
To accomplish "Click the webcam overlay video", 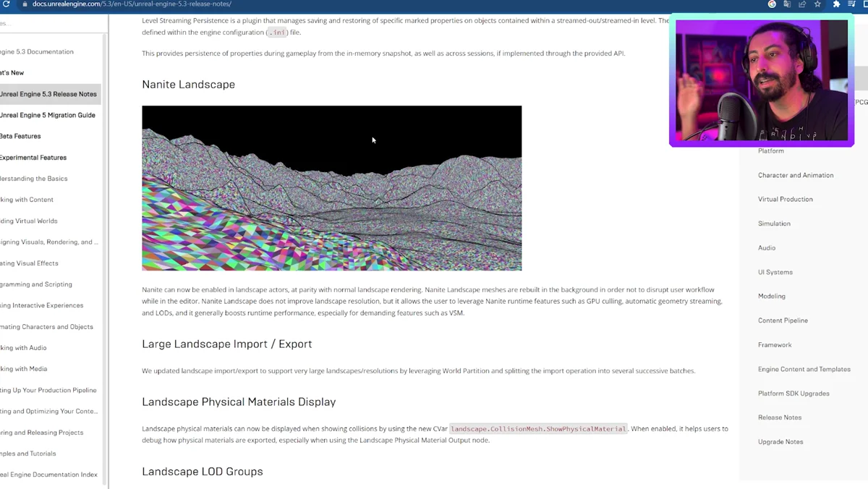I will tap(762, 80).
